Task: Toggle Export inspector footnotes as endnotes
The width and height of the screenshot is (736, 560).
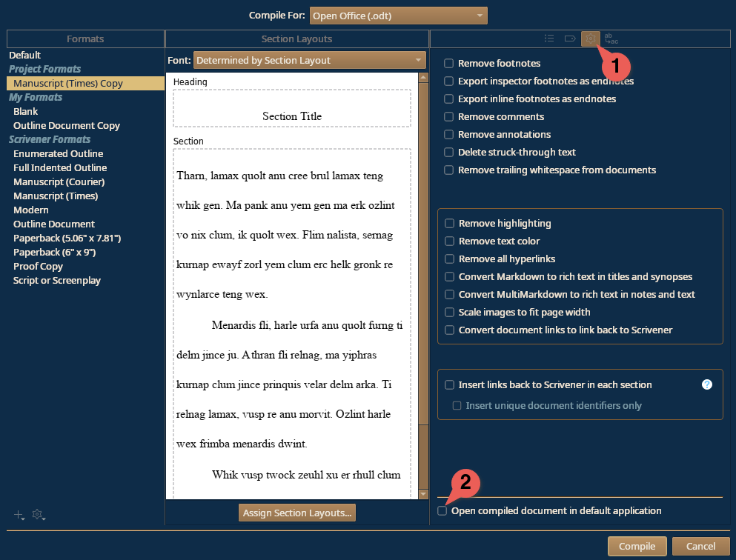Action: click(448, 81)
